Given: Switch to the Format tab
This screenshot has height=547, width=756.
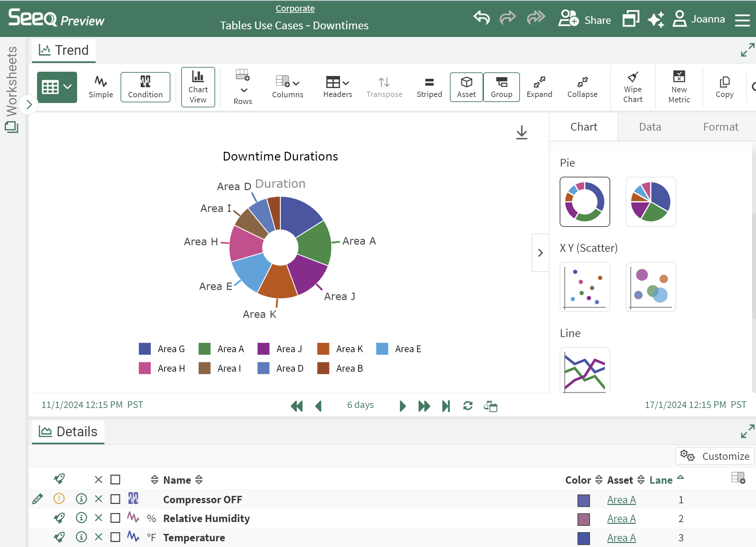Looking at the screenshot, I should (720, 127).
